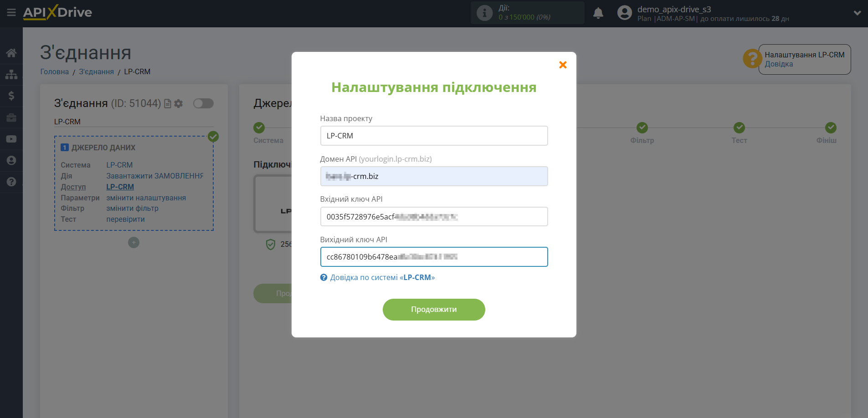Open Довідка link in help box
868x418 pixels.
[779, 64]
